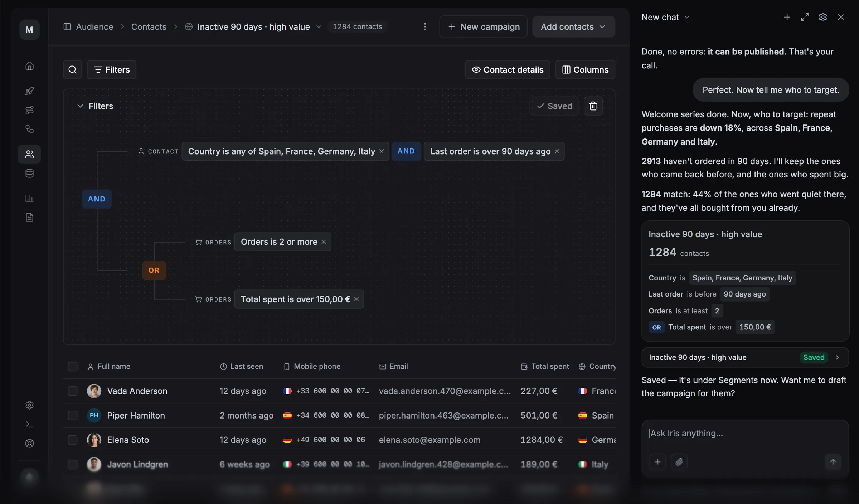Screen dimensions: 859x504
Task: Toggle the OR operator between order filters
Action: point(154,270)
